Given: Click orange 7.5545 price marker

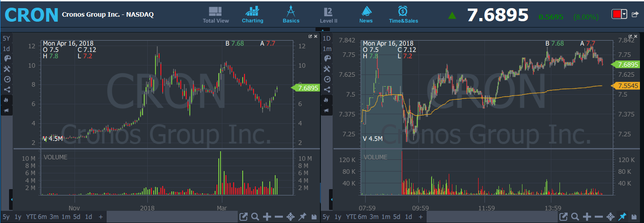Looking at the screenshot, I should coord(625,86).
